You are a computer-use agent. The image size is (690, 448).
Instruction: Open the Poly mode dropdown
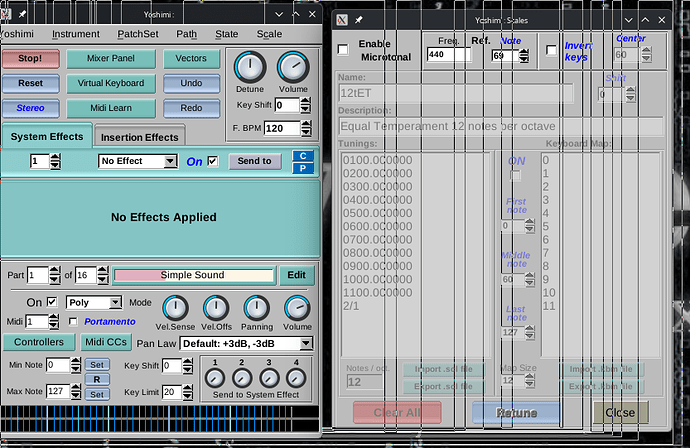(x=94, y=302)
